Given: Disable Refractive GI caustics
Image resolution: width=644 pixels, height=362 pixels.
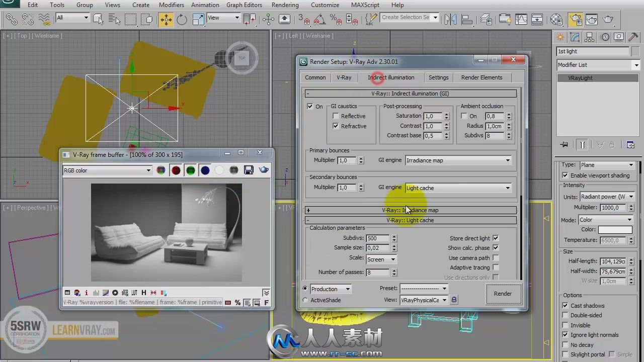Looking at the screenshot, I should [336, 126].
